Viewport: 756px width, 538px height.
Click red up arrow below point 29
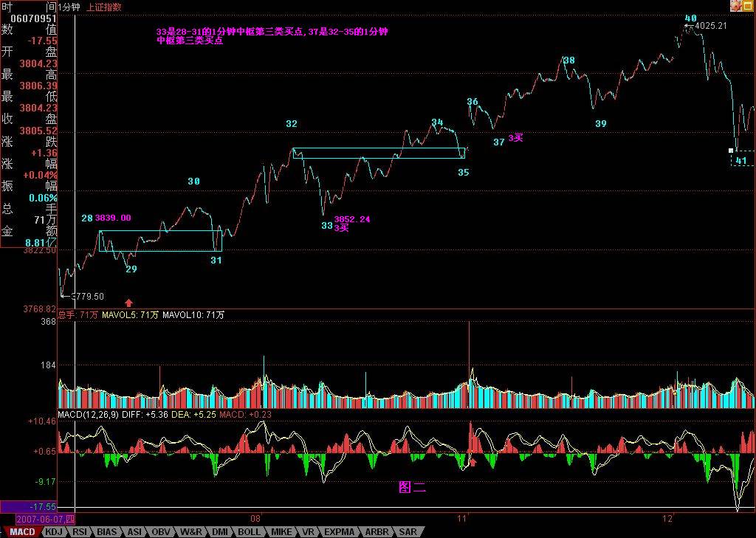129,302
